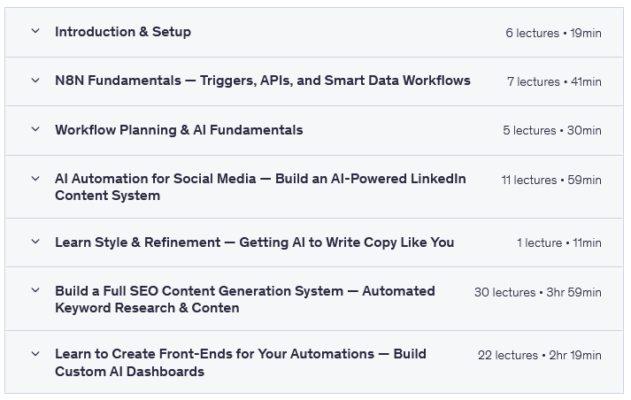Click the 6 lectures • 19min label
Image resolution: width=631 pixels, height=400 pixels.
(553, 33)
